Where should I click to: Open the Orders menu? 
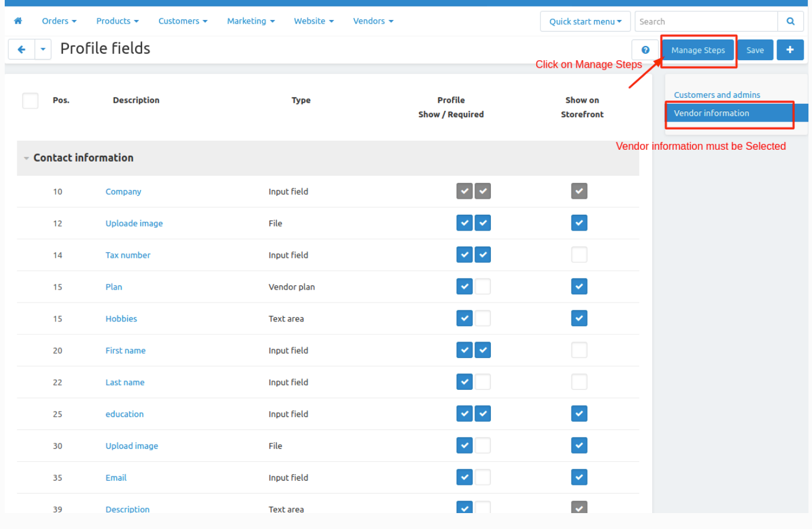(x=59, y=21)
